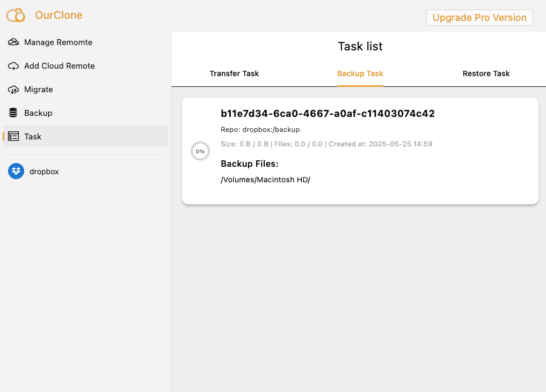Screen dimensions: 546x392
Task: Select the Task sidebar item
Action: [85, 136]
